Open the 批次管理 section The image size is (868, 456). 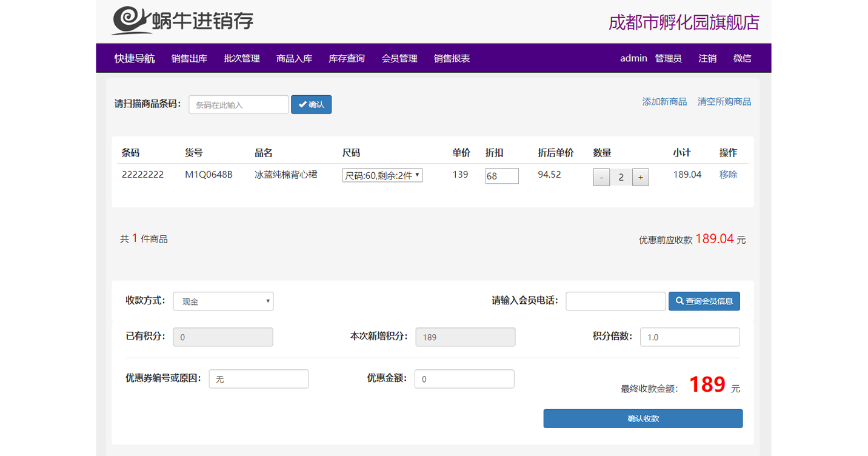pyautogui.click(x=241, y=58)
